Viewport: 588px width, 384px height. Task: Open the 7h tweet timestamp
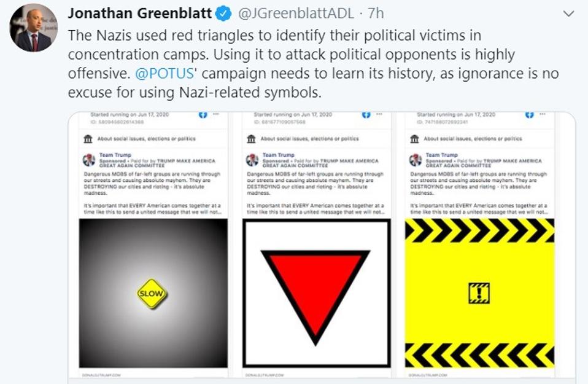[376, 14]
